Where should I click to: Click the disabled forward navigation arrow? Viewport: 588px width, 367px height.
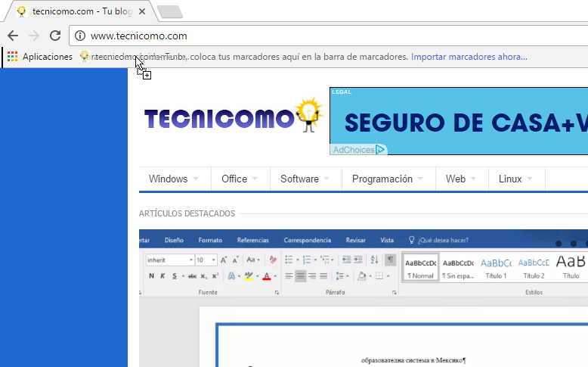[34, 36]
